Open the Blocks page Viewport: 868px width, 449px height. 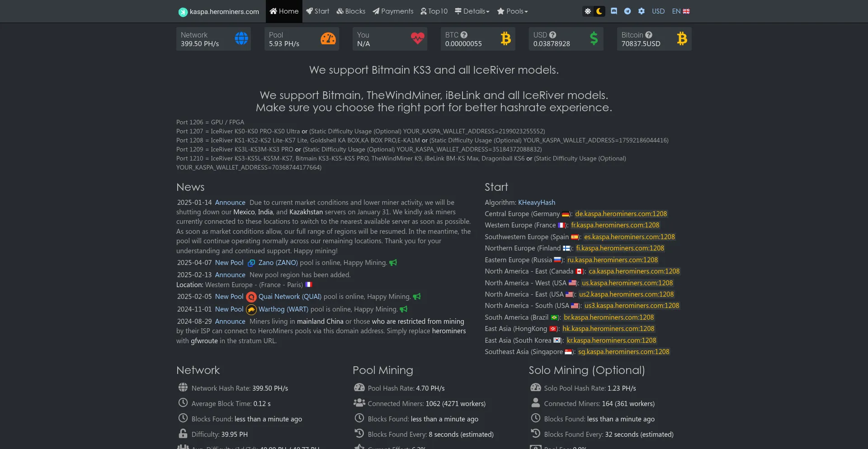pyautogui.click(x=351, y=11)
